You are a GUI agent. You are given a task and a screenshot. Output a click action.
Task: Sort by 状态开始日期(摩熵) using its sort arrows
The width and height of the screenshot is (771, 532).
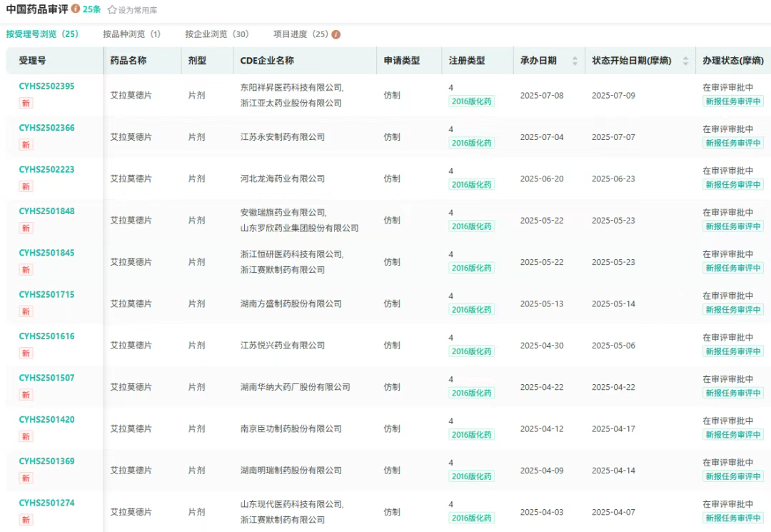coord(686,61)
